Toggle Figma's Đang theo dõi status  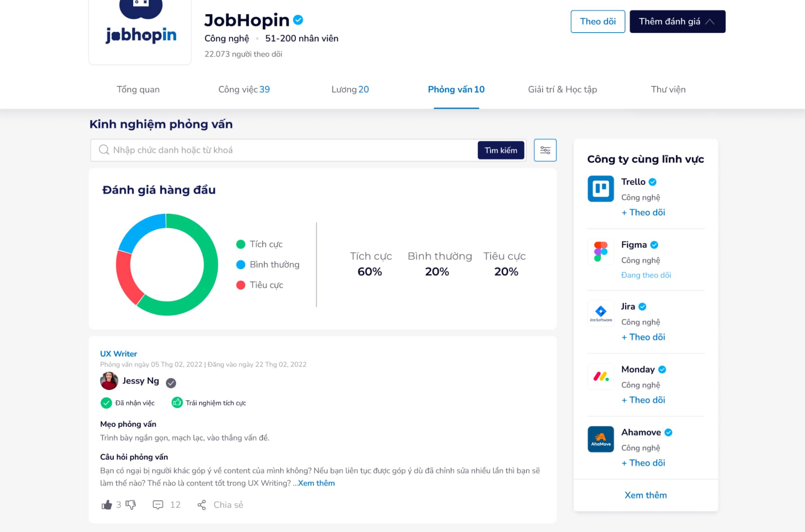[646, 275]
